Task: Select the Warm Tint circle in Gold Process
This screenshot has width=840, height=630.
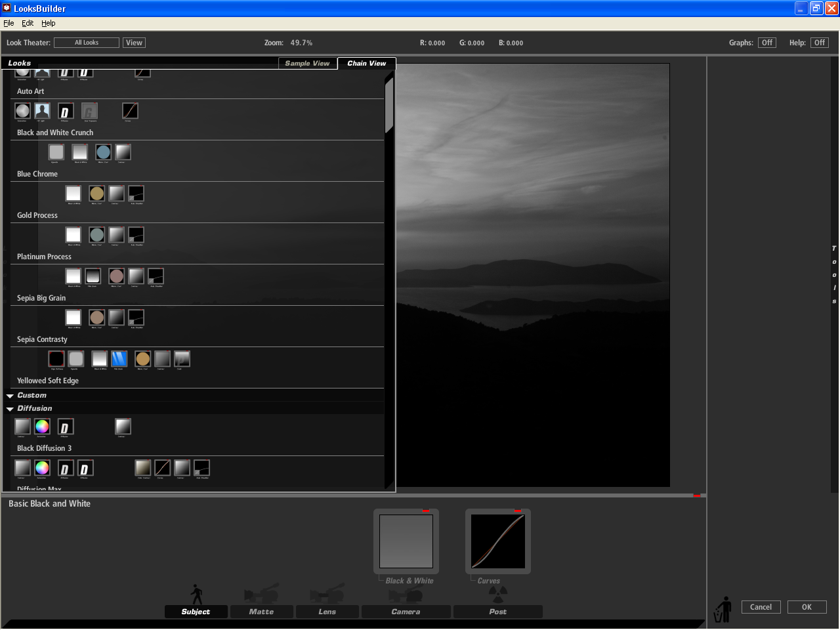Action: (97, 194)
